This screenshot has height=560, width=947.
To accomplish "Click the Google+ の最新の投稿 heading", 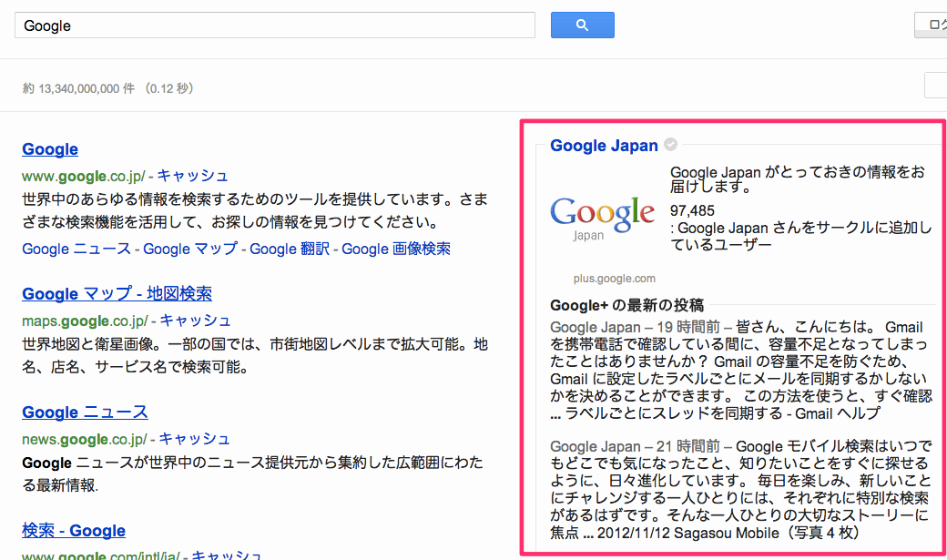I will [x=626, y=305].
